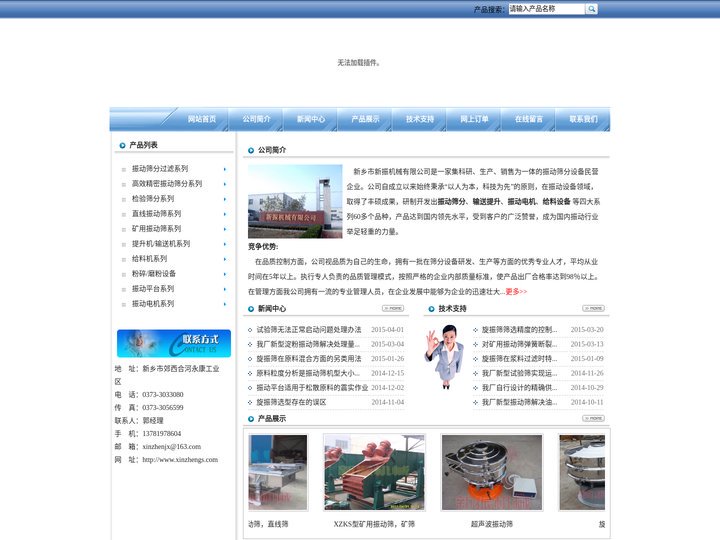
Task: Open 联系我们 navigation item
Action: pyautogui.click(x=583, y=119)
